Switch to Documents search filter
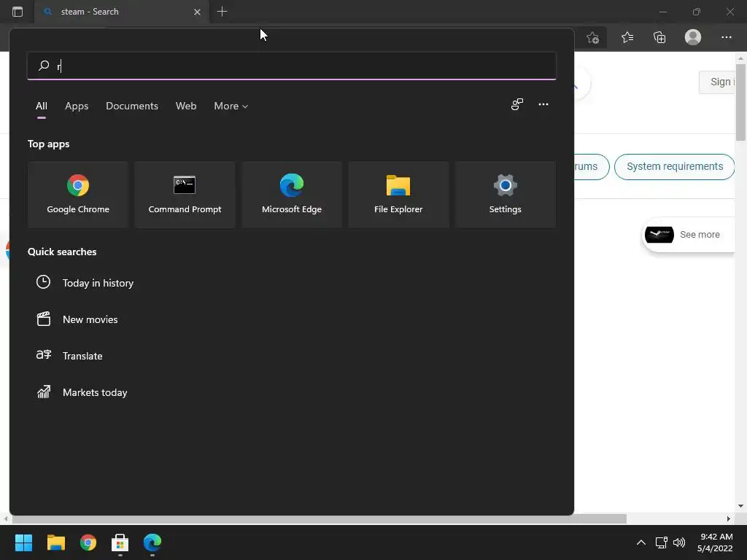The image size is (747, 560). click(132, 106)
